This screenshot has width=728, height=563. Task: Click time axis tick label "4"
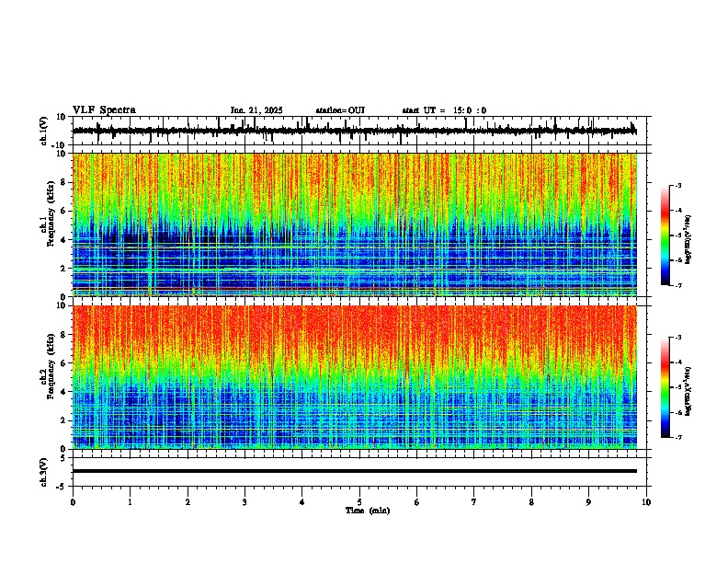[302, 502]
